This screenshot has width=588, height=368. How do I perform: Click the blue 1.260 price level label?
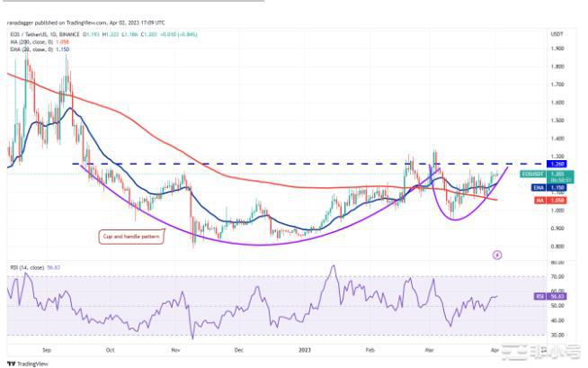[x=557, y=164]
